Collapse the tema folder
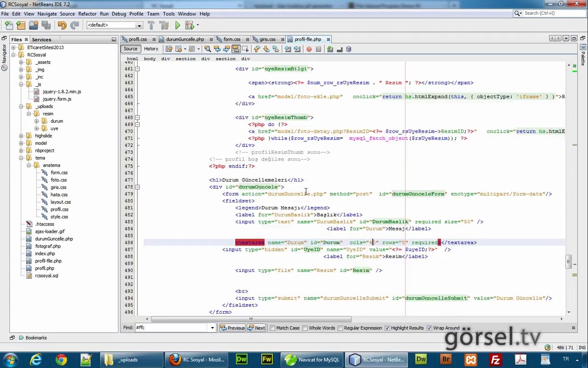588x368 pixels. pyautogui.click(x=21, y=158)
